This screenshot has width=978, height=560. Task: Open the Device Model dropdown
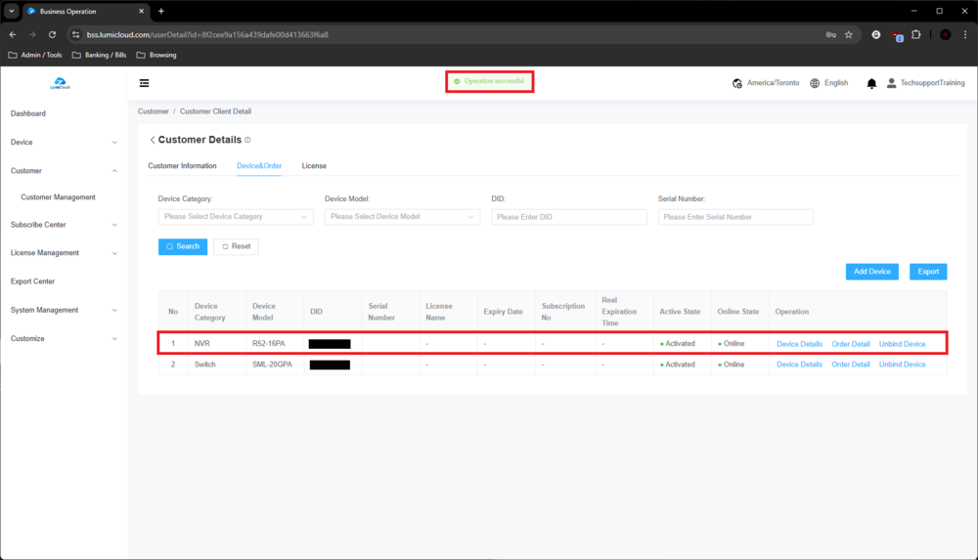pyautogui.click(x=402, y=217)
